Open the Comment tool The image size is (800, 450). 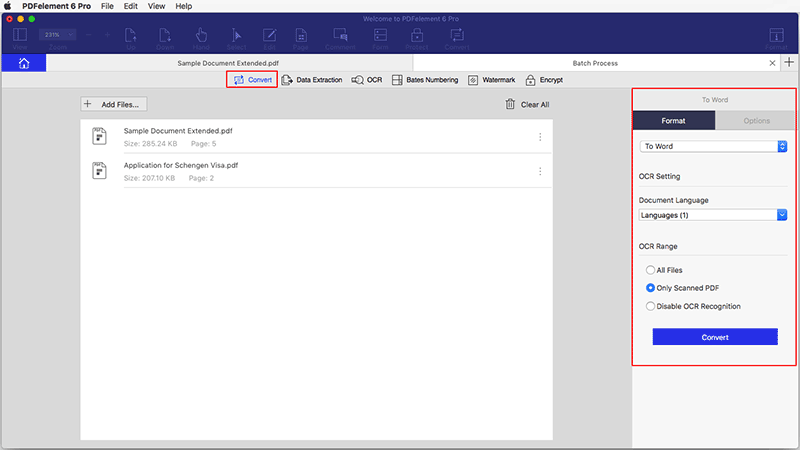point(340,38)
